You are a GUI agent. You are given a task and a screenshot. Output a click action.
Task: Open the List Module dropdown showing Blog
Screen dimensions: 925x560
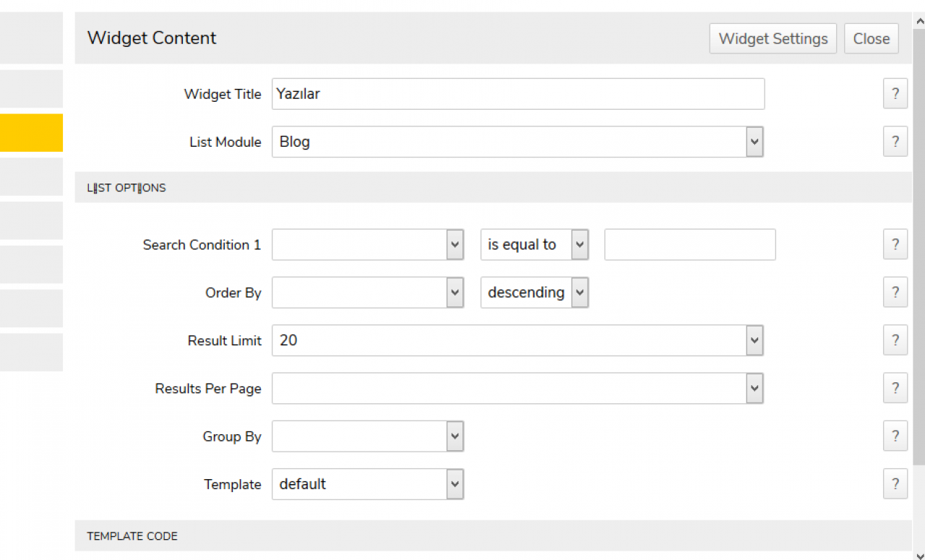pos(517,142)
